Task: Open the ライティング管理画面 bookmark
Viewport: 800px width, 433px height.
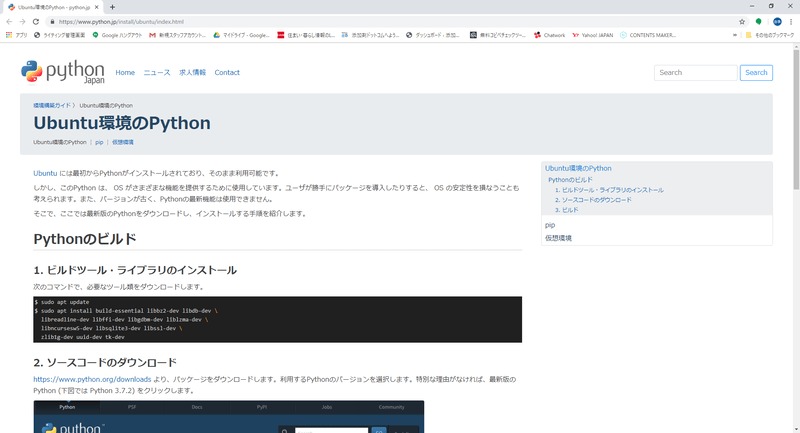Action: click(59, 35)
